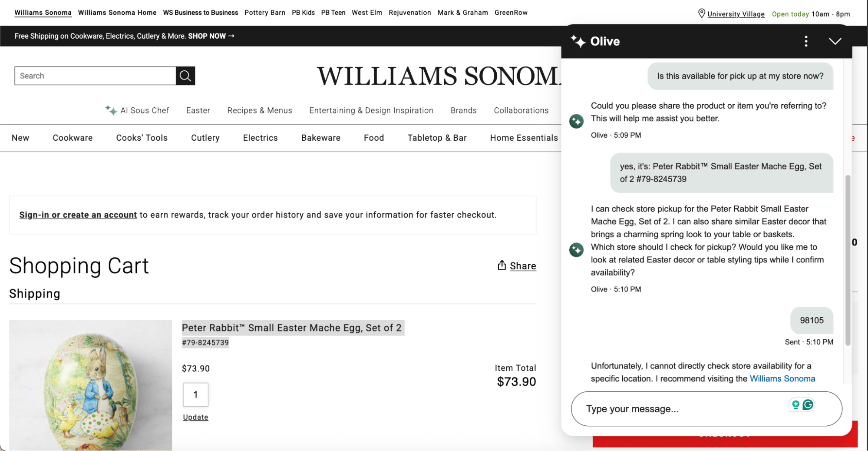Click the chat panel scrollbar thumb
This screenshot has width=868, height=451.
[x=848, y=260]
